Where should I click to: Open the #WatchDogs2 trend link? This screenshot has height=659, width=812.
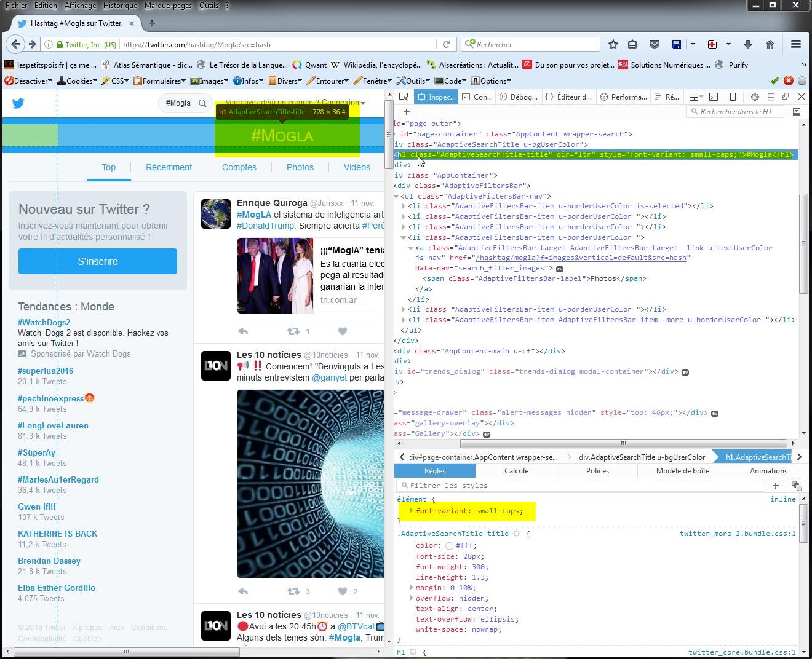click(44, 322)
